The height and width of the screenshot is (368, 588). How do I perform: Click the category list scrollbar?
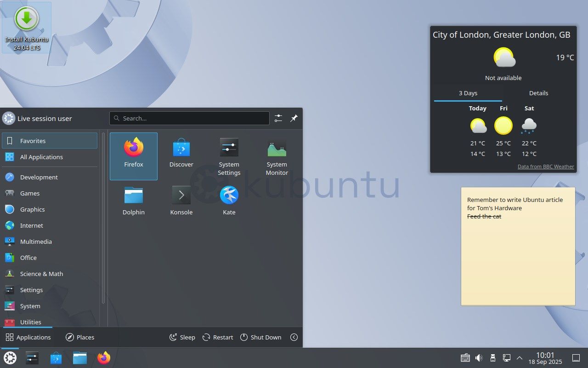(103, 218)
